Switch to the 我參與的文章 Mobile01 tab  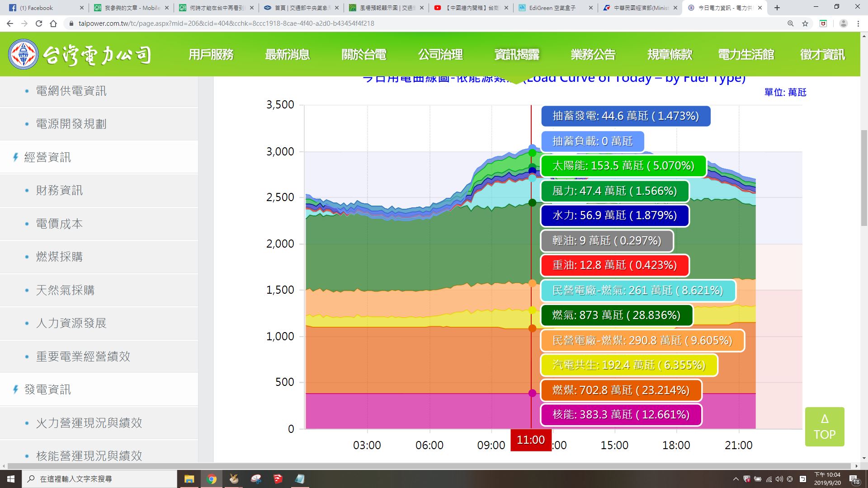[x=131, y=8]
